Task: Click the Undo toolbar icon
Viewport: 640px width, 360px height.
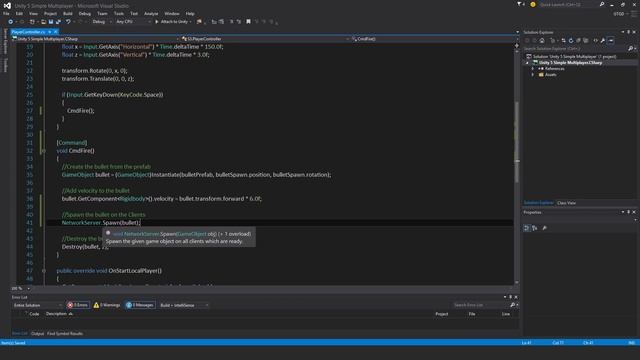Action: point(68,22)
